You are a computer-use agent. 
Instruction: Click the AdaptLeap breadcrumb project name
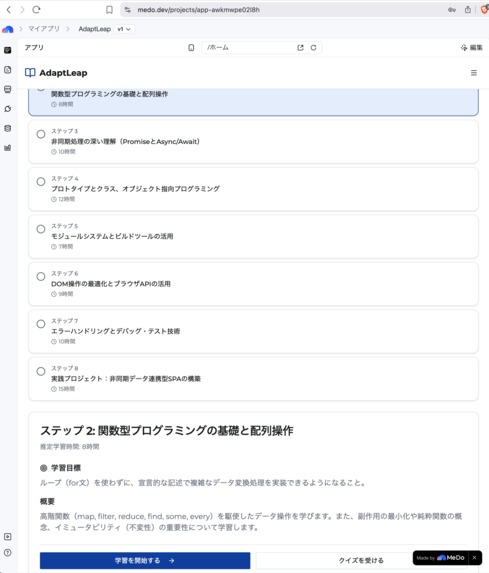(94, 29)
